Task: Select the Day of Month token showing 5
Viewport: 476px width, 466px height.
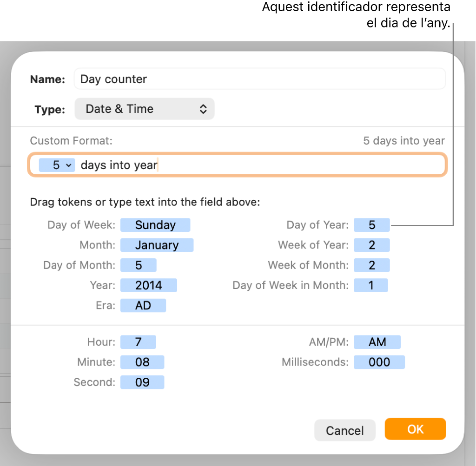Action: pyautogui.click(x=138, y=265)
